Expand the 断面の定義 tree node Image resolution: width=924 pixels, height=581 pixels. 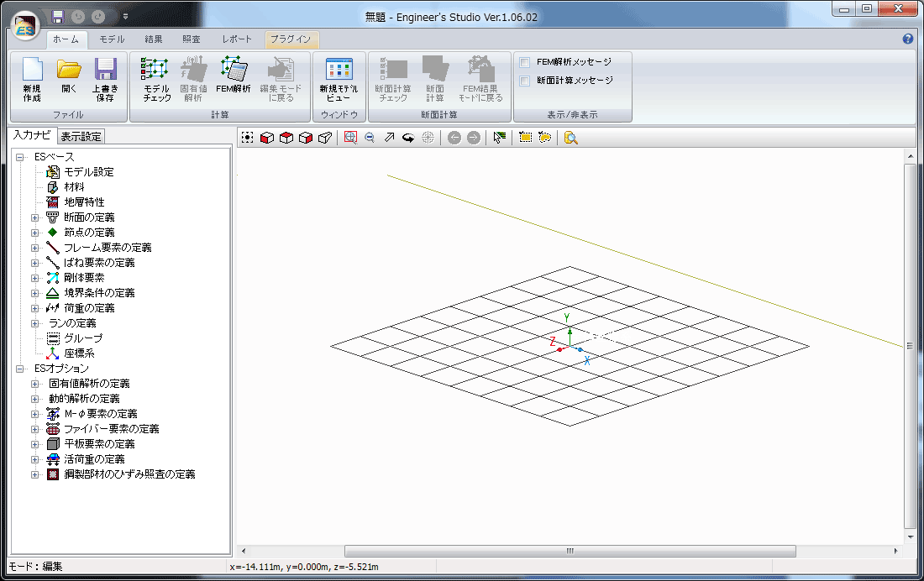(x=35, y=217)
